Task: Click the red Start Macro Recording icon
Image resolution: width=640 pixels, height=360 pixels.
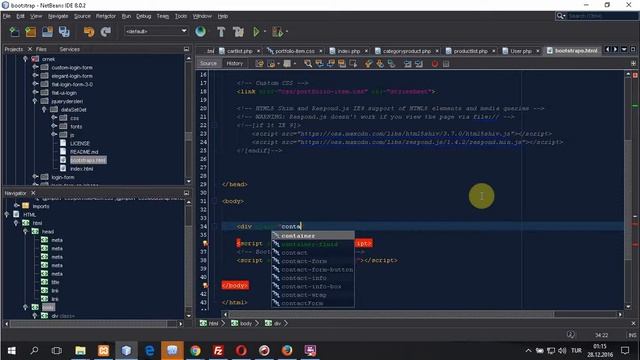Action: (435, 64)
